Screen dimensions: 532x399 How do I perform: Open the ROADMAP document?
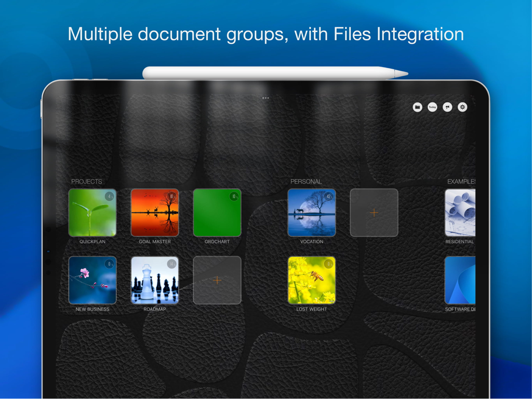(x=155, y=280)
